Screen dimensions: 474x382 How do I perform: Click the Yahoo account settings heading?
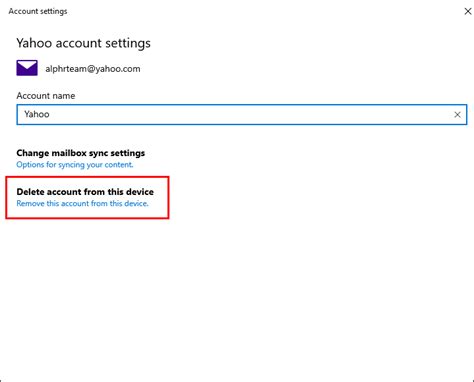pyautogui.click(x=83, y=43)
